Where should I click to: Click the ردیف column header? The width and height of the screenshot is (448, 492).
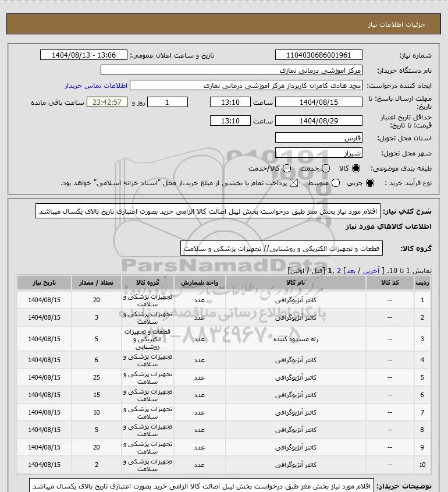(422, 282)
